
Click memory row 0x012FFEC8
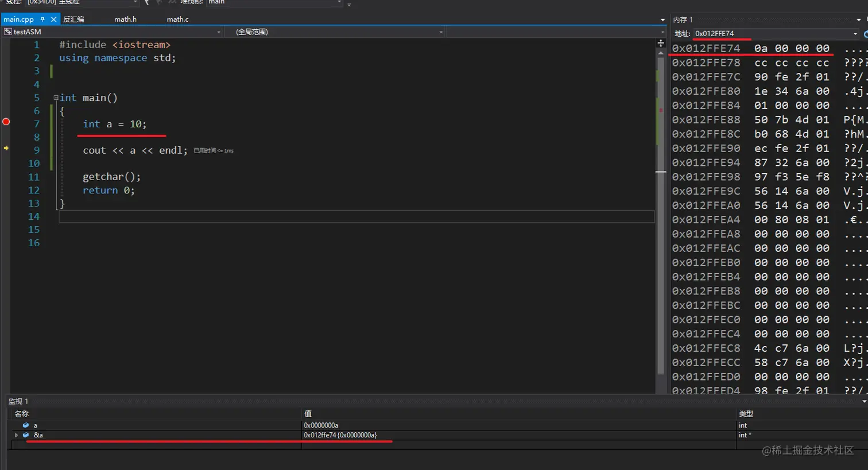(x=769, y=349)
